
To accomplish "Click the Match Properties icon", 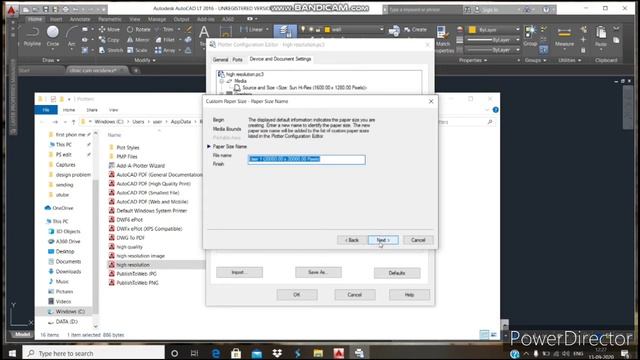I will tap(442, 39).
